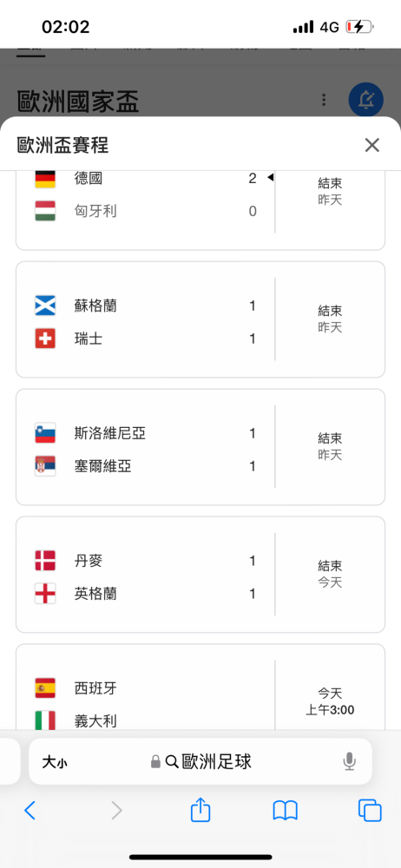Viewport: 401px width, 868px height.
Task: Tap the 匈牙利 team name
Action: [x=95, y=211]
